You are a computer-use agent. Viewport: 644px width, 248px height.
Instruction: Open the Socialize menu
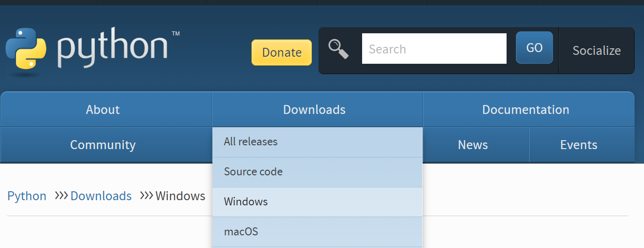click(597, 51)
